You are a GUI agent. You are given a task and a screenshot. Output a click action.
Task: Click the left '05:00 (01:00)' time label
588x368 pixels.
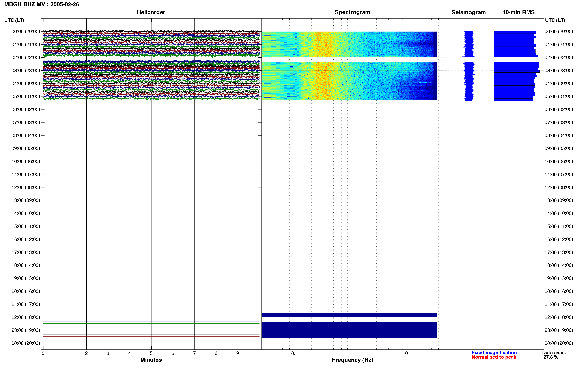[26, 96]
